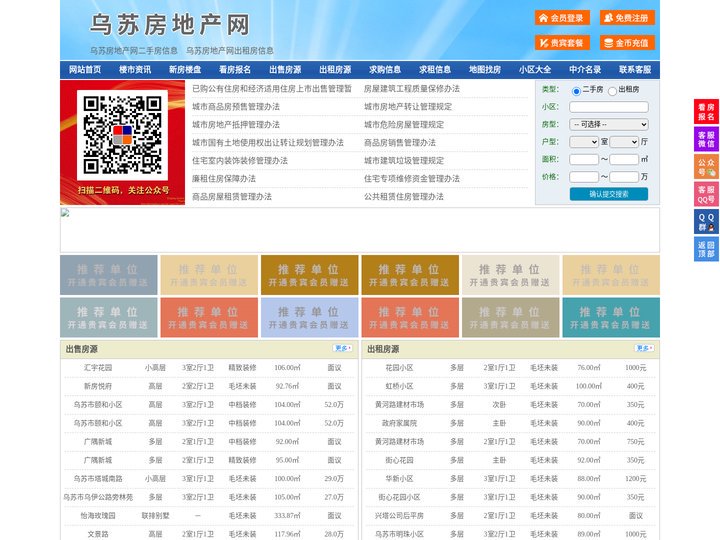Open the 地图找房 navigation item
Image resolution: width=720 pixels, height=540 pixels.
coord(485,70)
